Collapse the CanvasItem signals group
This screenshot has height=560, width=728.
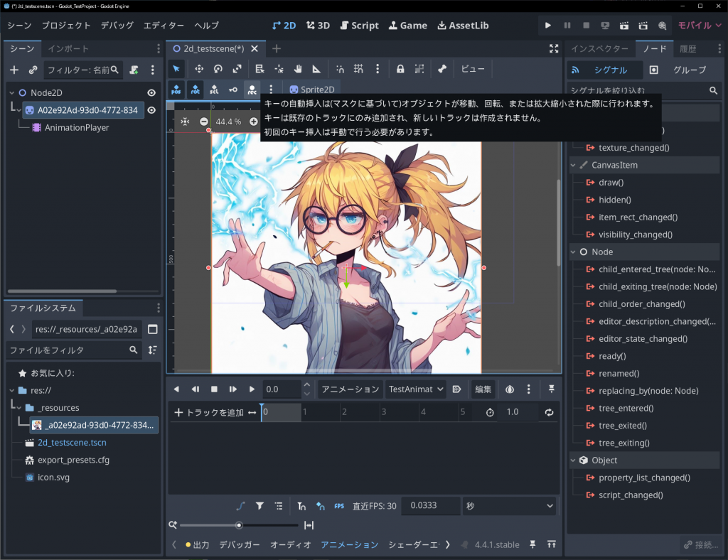point(574,165)
